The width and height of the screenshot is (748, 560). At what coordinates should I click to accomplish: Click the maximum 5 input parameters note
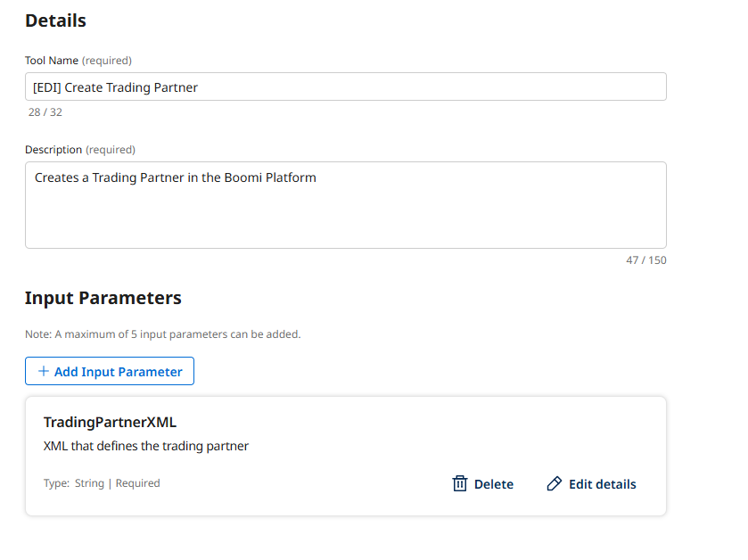[x=162, y=334]
